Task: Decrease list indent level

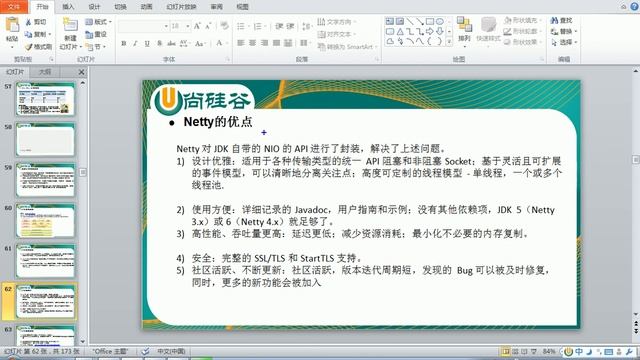Action: [279, 26]
